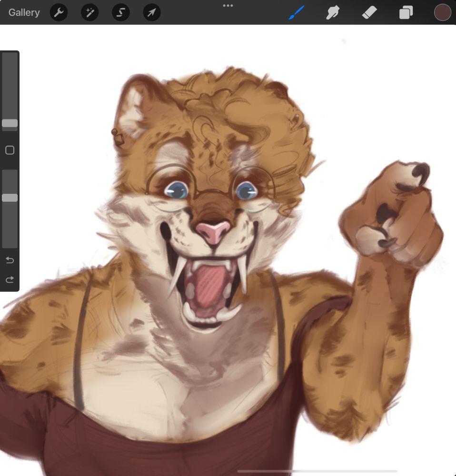Open the Actions wrench menu
This screenshot has height=476, width=456.
pyautogui.click(x=59, y=12)
